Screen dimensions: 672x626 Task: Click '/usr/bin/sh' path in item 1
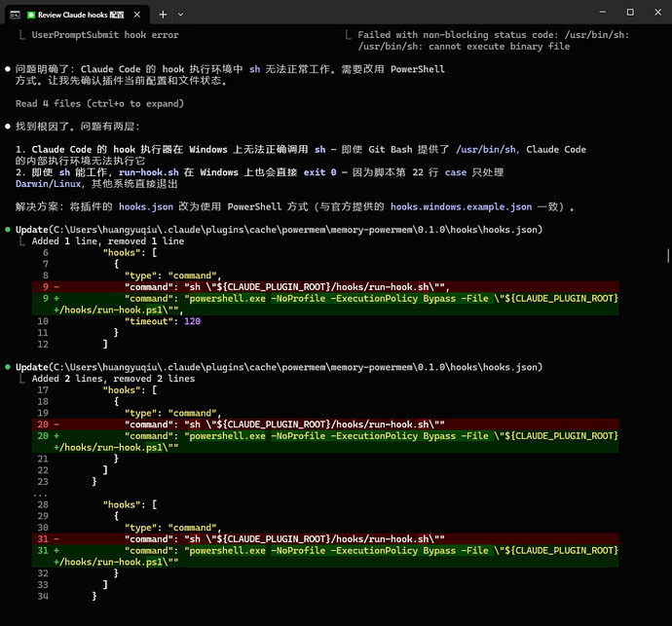(486, 150)
